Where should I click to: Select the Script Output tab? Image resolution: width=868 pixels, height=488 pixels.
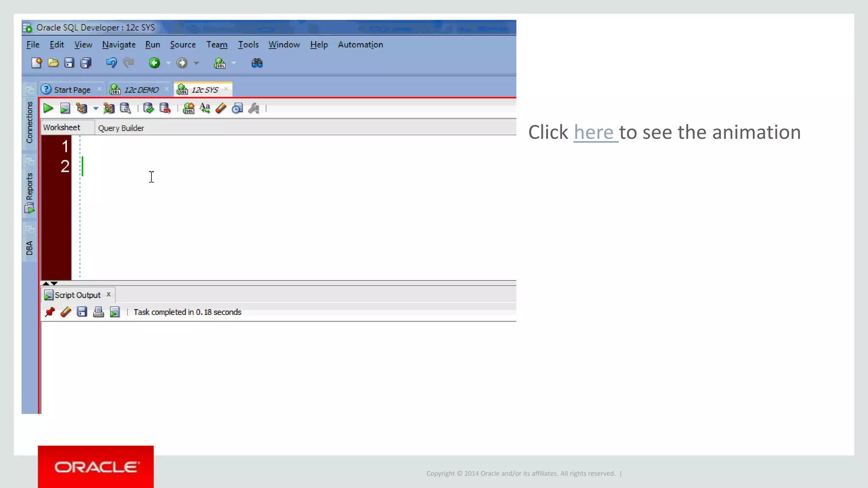click(x=78, y=295)
